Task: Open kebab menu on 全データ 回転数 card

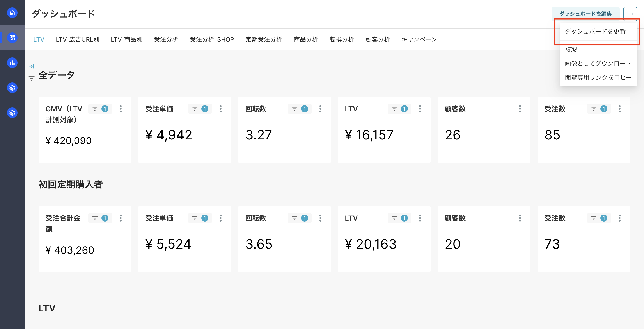Action: point(320,109)
